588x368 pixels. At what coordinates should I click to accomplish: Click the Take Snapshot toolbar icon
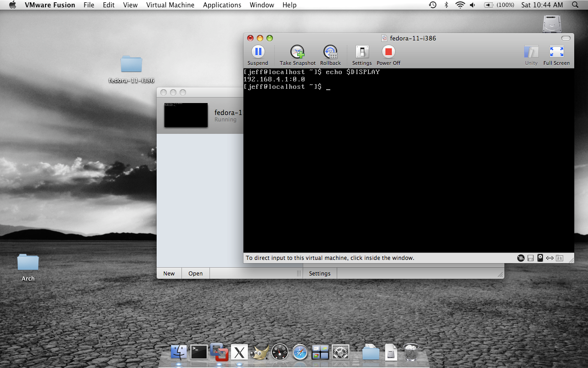pyautogui.click(x=298, y=52)
